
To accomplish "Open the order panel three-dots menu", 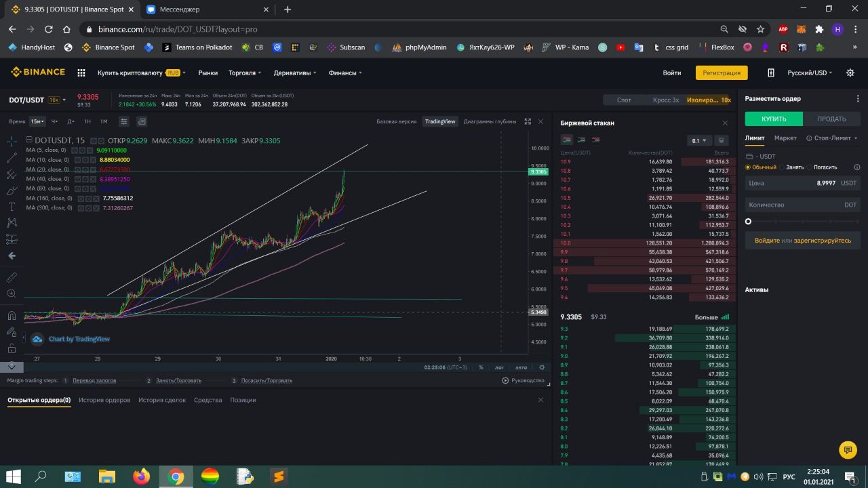I will click(858, 98).
